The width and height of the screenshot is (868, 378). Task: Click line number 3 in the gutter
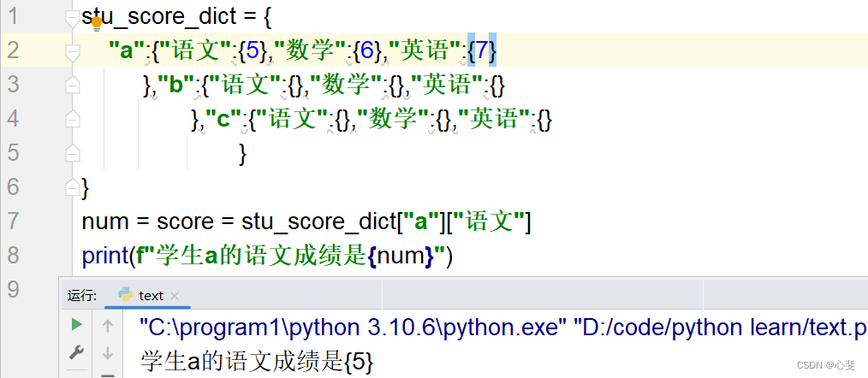click(14, 85)
